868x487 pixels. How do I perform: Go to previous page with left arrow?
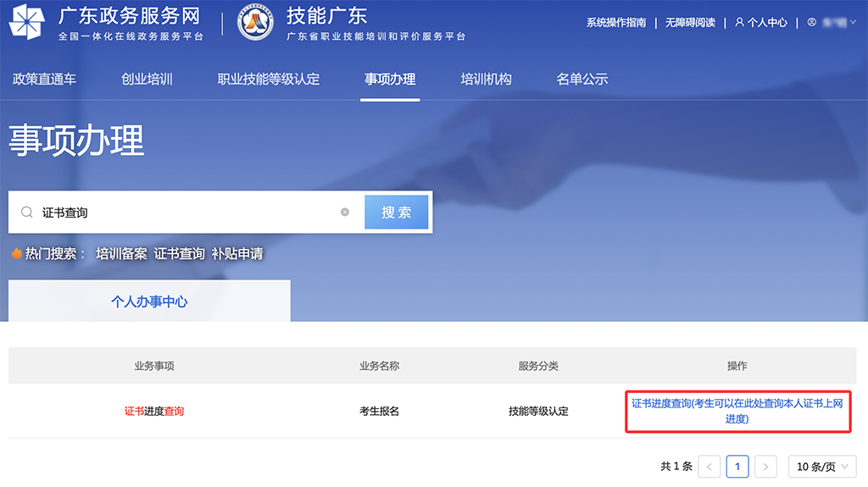coord(709,467)
